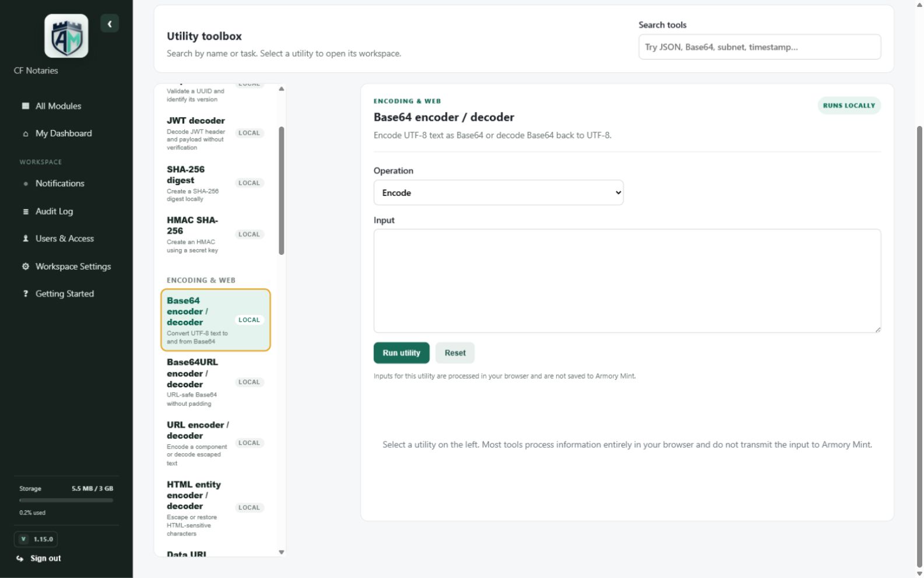Click the LOCAL badge beside URL encoder
Image resolution: width=924 pixels, height=578 pixels.
pyautogui.click(x=249, y=443)
